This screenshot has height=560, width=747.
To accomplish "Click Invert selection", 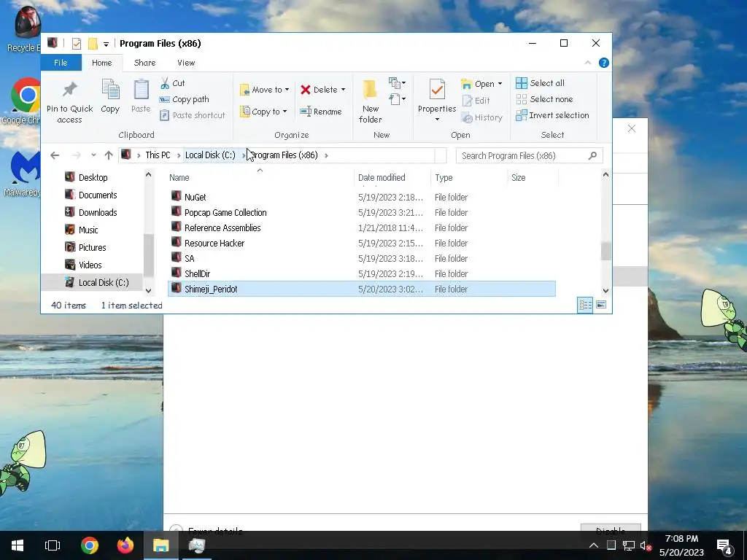I will tap(553, 115).
